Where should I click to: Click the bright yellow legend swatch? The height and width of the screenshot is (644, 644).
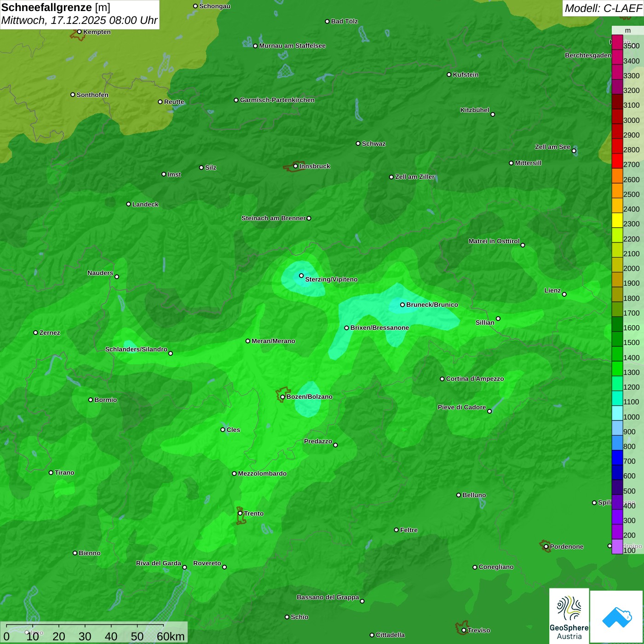click(617, 220)
